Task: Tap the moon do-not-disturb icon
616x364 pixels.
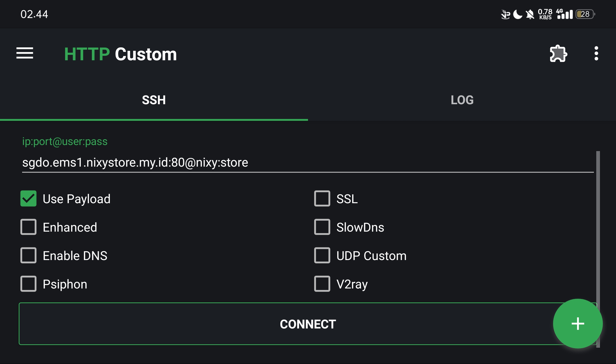Action: click(518, 14)
